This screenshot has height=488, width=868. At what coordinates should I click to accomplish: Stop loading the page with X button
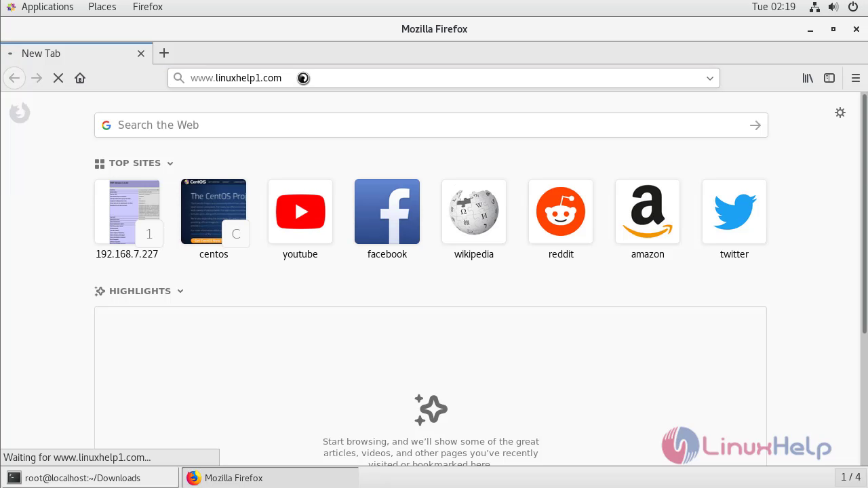58,78
